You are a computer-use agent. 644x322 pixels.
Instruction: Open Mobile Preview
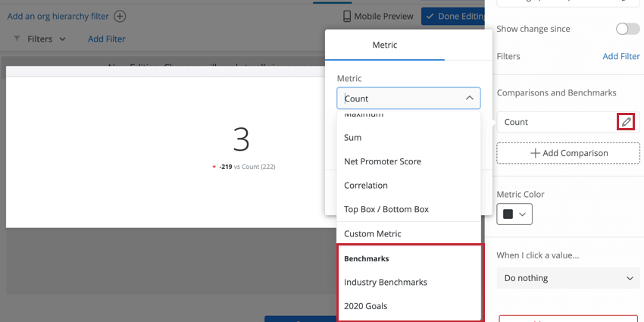(x=378, y=17)
